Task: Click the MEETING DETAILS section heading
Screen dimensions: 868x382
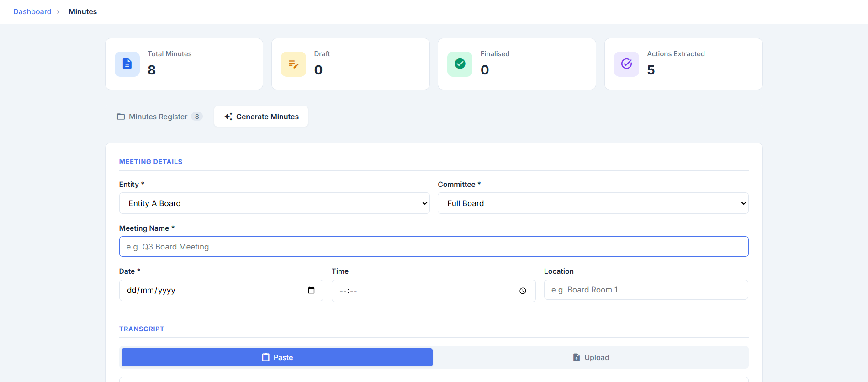Action: tap(151, 162)
